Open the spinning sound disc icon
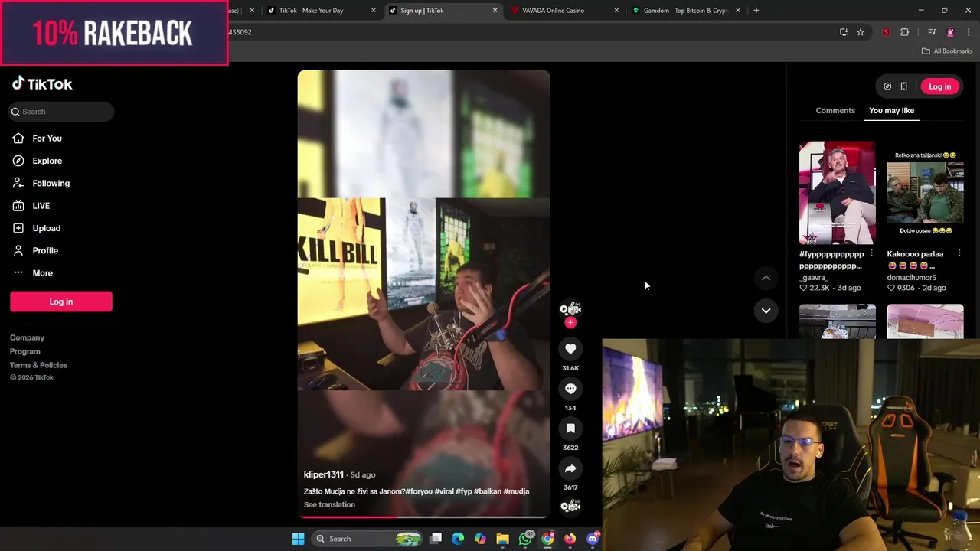980x551 pixels. 570,506
